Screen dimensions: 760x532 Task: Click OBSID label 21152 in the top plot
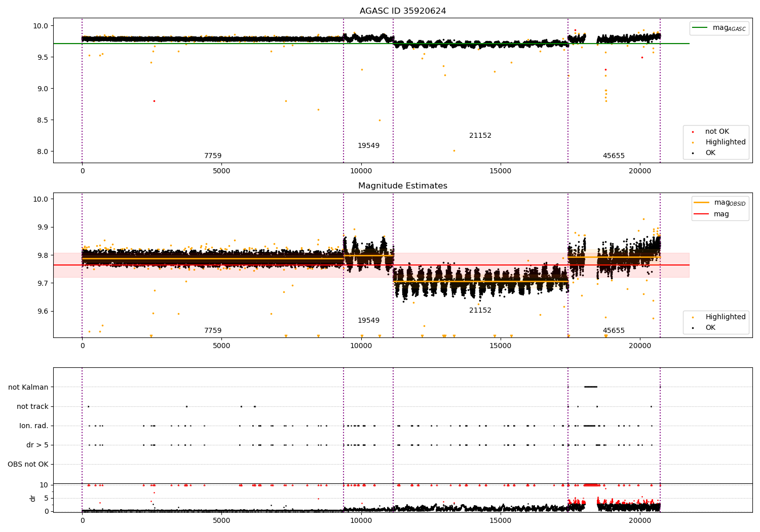click(x=480, y=136)
